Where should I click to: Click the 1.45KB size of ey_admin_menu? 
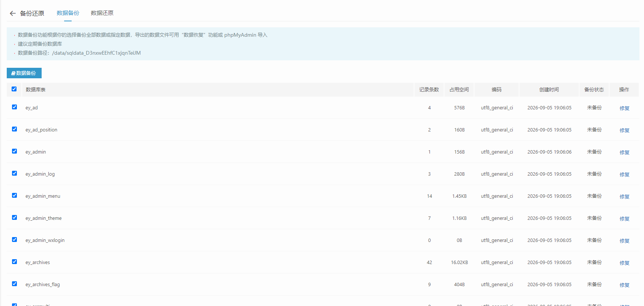[x=459, y=196]
